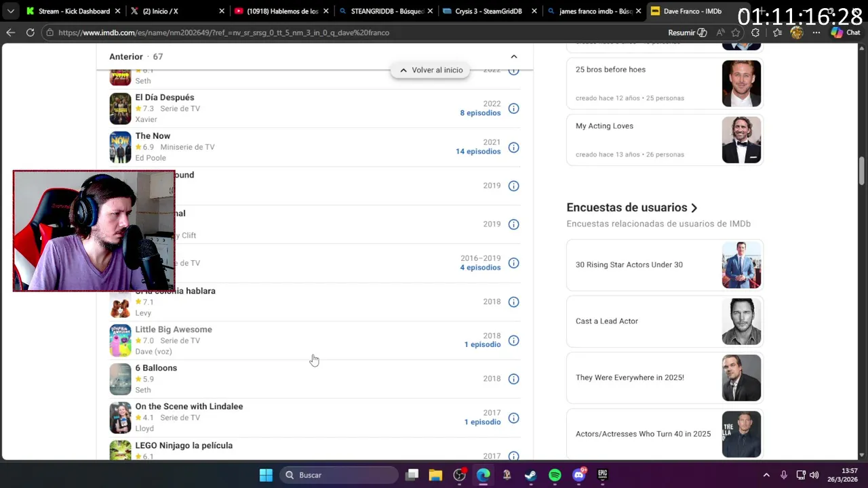The height and width of the screenshot is (488, 868).
Task: Click the browser address bar URL
Action: pos(224,33)
